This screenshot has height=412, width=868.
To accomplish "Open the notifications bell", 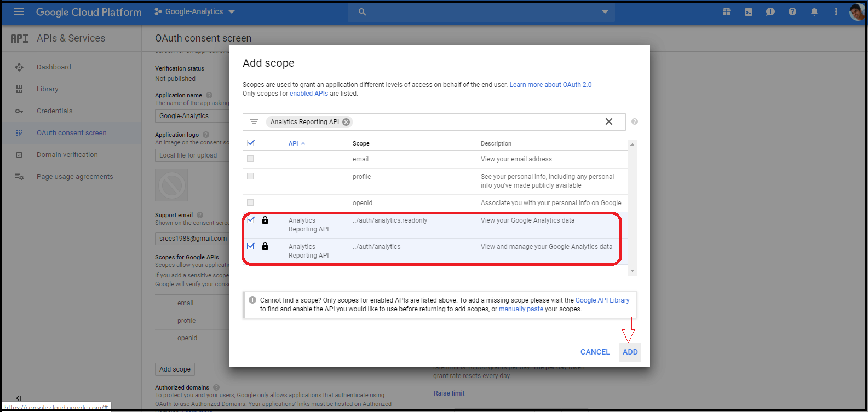I will point(814,11).
